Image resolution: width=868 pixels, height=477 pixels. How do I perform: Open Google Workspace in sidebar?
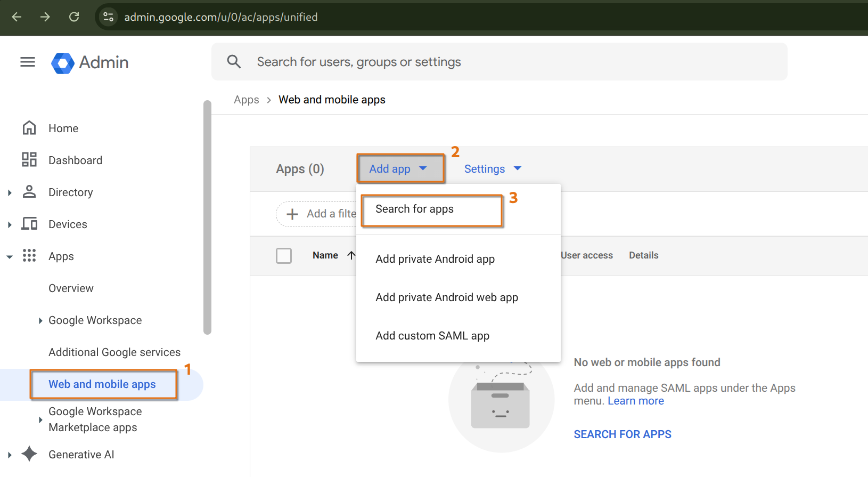pos(95,320)
